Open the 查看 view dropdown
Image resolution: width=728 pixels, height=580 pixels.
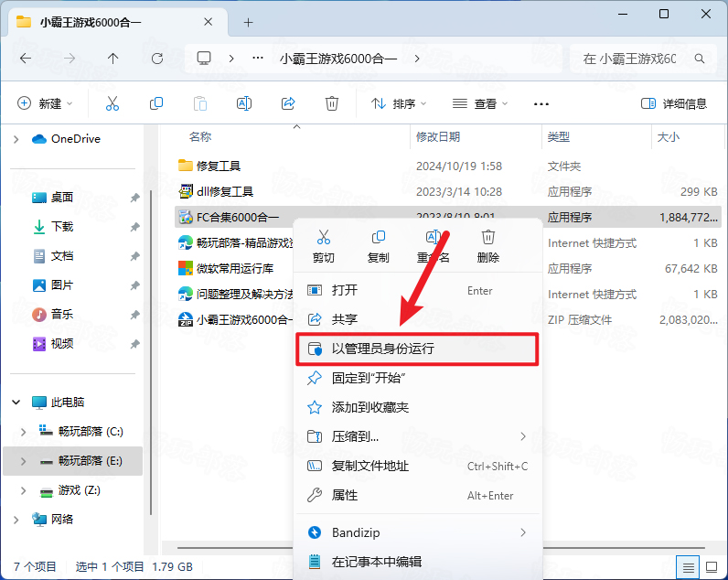[480, 103]
